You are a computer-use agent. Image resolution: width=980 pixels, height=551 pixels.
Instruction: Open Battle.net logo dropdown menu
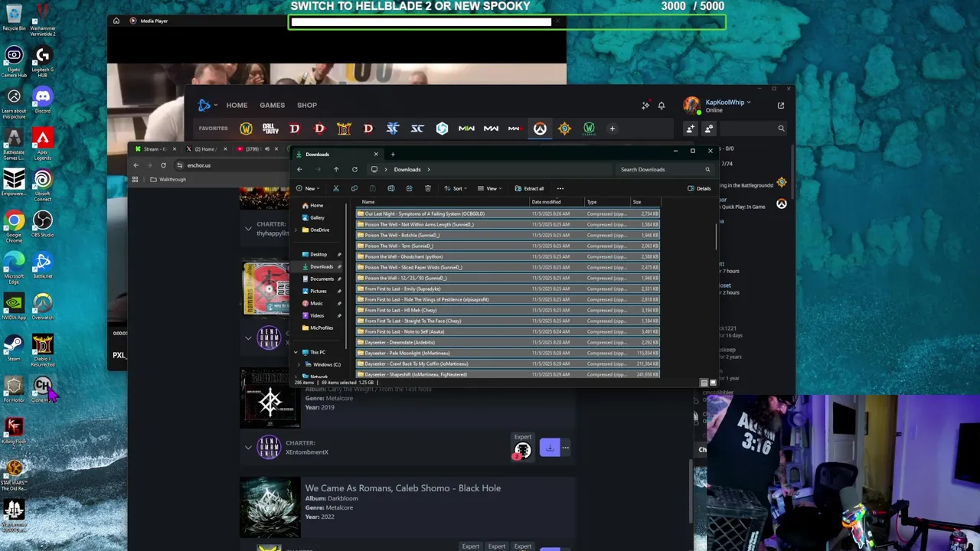coord(207,105)
